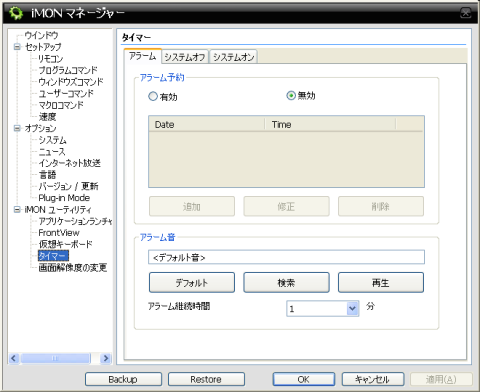Select FrontView in the tree
Image resolution: width=480 pixels, height=392 pixels.
[x=59, y=233]
